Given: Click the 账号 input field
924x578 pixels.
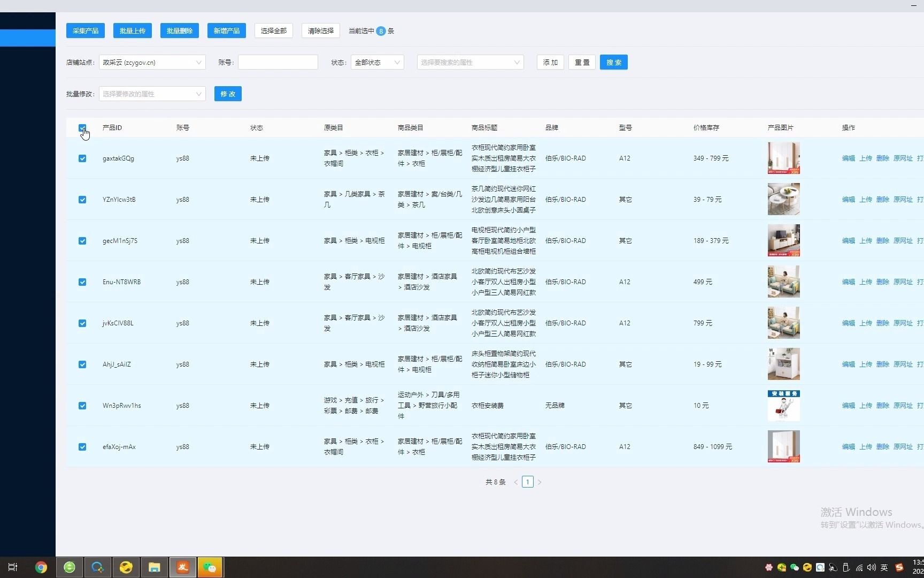Looking at the screenshot, I should (278, 63).
